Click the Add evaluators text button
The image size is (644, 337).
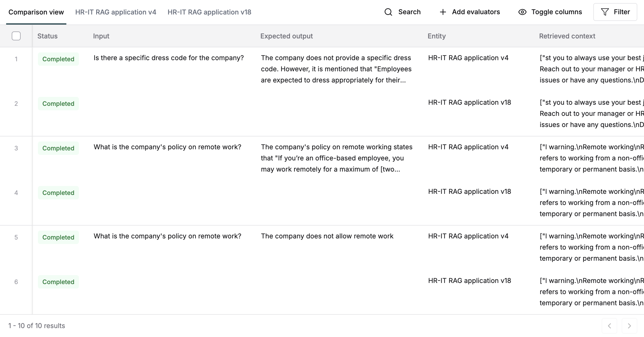click(x=476, y=12)
